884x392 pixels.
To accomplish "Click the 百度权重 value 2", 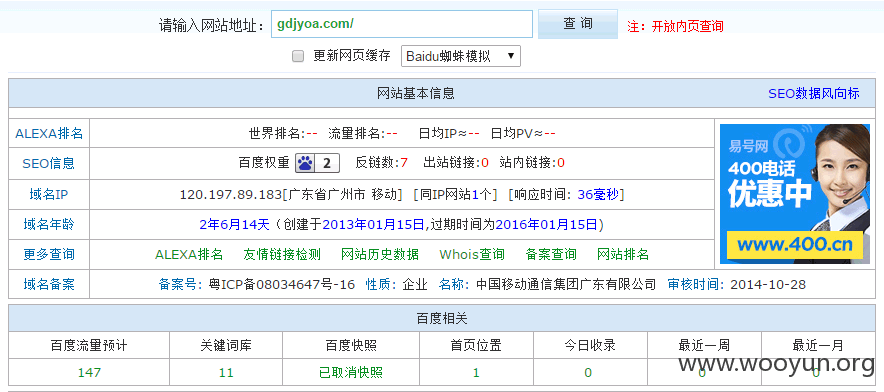I will (x=327, y=164).
